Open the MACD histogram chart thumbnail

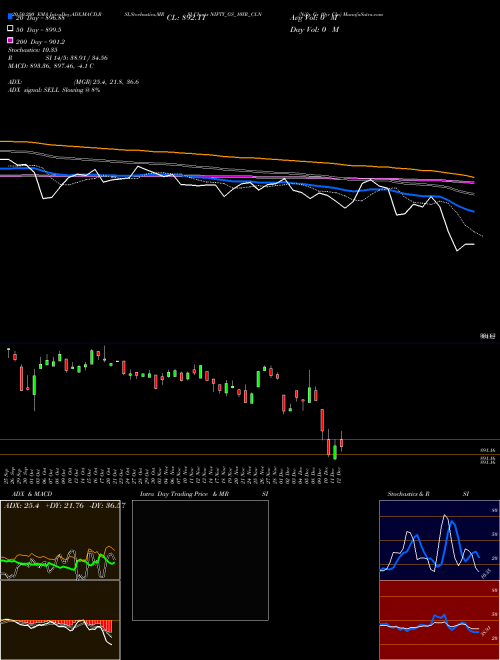tap(60, 620)
